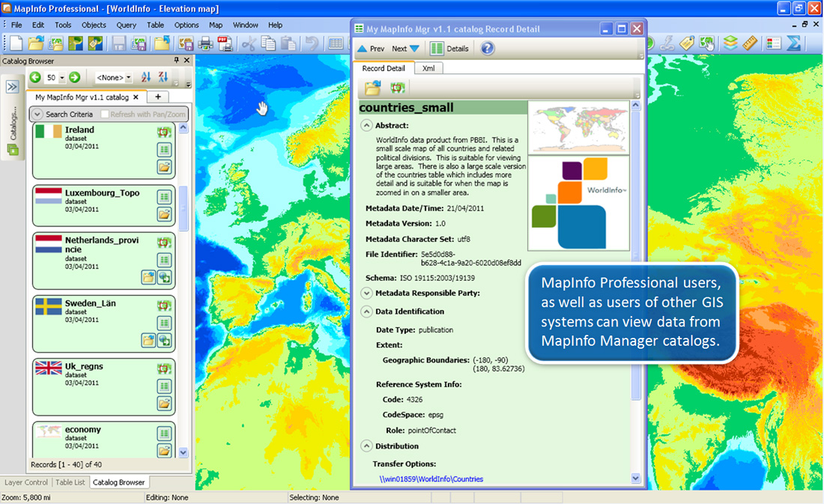Image resolution: width=824 pixels, height=504 pixels.
Task: Open the <None> filter dropdown
Action: pos(128,78)
